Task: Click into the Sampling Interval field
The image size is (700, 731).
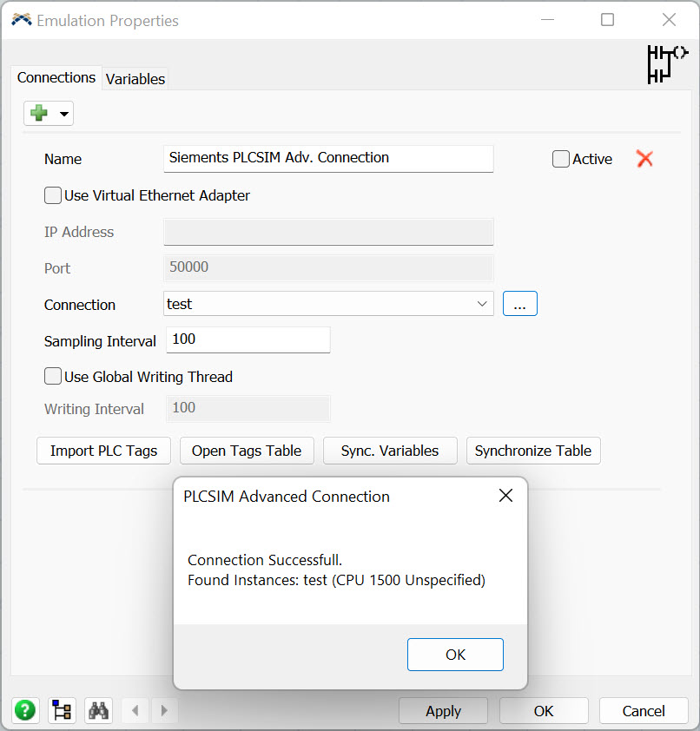Action: 248,339
